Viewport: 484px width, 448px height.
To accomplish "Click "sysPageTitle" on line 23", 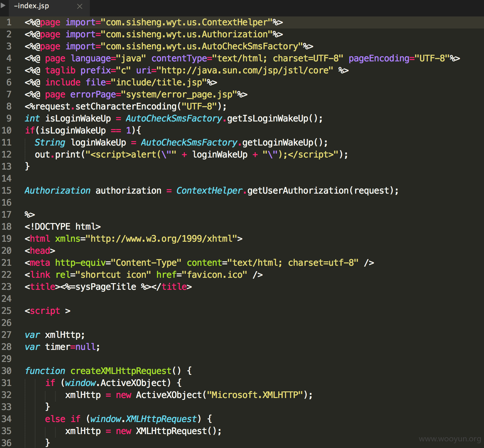I will tap(106, 287).
